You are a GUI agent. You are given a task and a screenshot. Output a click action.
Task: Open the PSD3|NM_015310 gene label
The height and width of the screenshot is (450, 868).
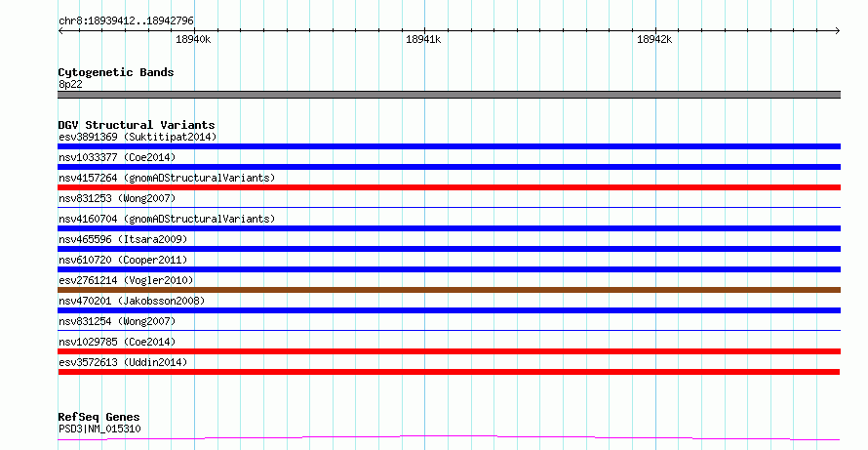coord(99,429)
